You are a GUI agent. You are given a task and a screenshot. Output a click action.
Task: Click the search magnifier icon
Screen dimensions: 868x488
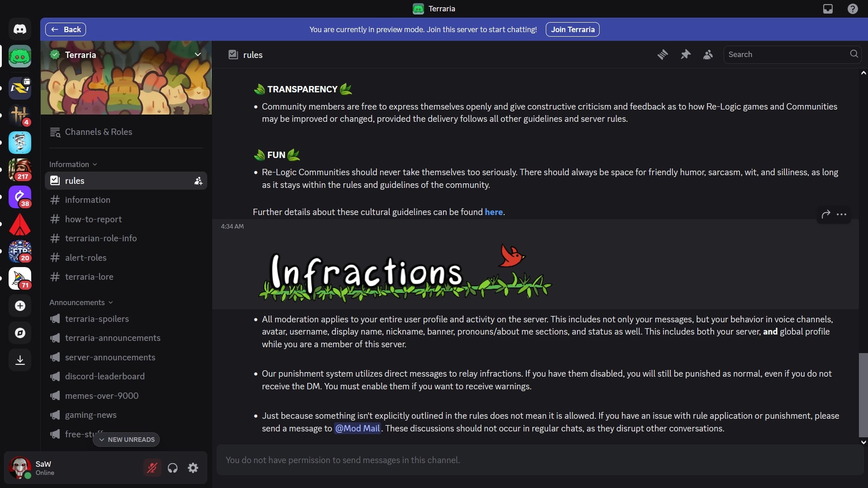click(854, 54)
